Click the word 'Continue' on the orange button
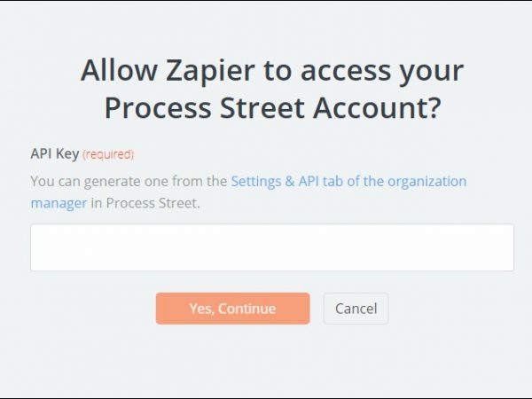This screenshot has height=399, width=532. 246,309
